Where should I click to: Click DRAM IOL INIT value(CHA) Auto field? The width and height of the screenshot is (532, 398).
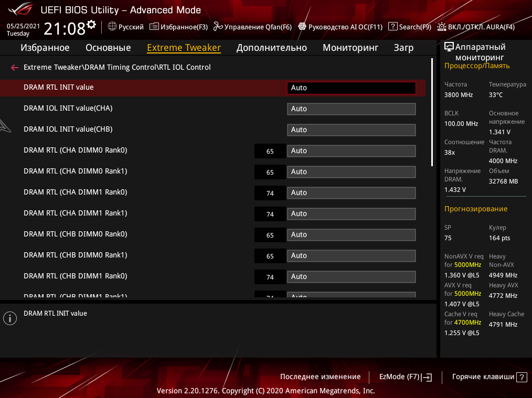click(x=351, y=109)
